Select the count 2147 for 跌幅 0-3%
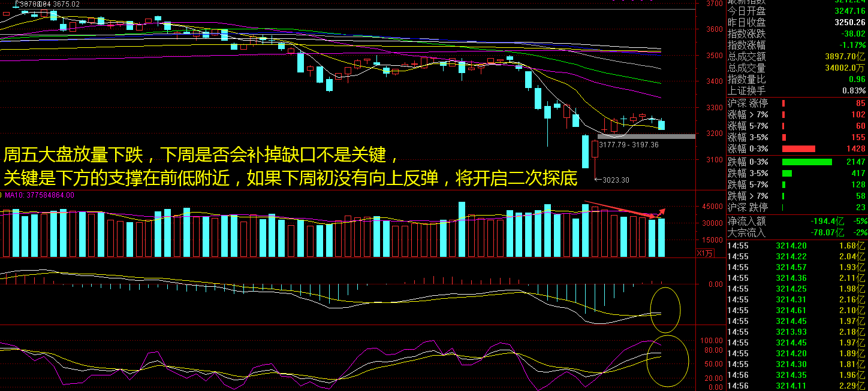The height and width of the screenshot is (391, 868). point(857,162)
